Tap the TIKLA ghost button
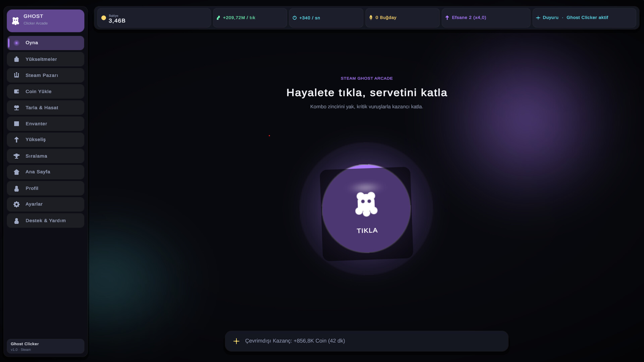The width and height of the screenshot is (644, 362). (x=366, y=208)
